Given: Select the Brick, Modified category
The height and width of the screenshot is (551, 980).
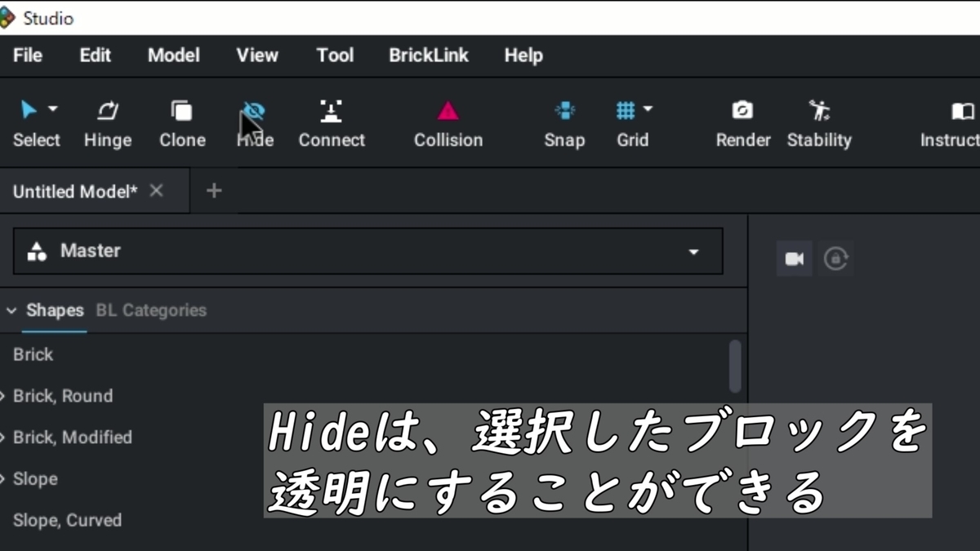Looking at the screenshot, I should [x=73, y=438].
